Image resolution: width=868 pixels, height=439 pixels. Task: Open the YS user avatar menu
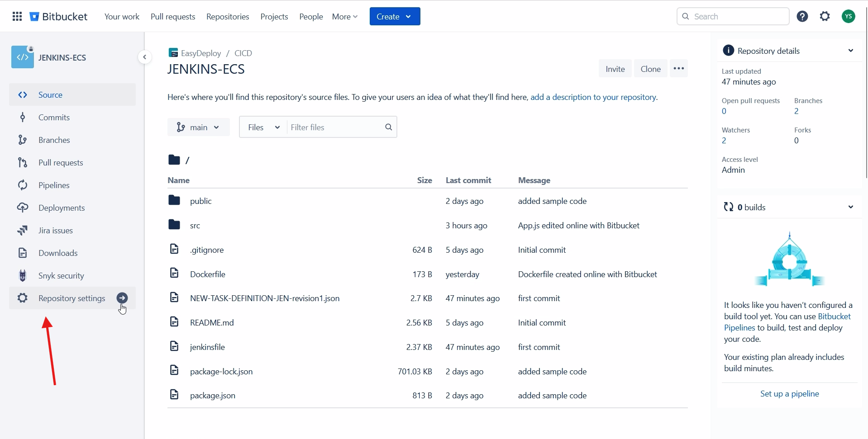849,17
